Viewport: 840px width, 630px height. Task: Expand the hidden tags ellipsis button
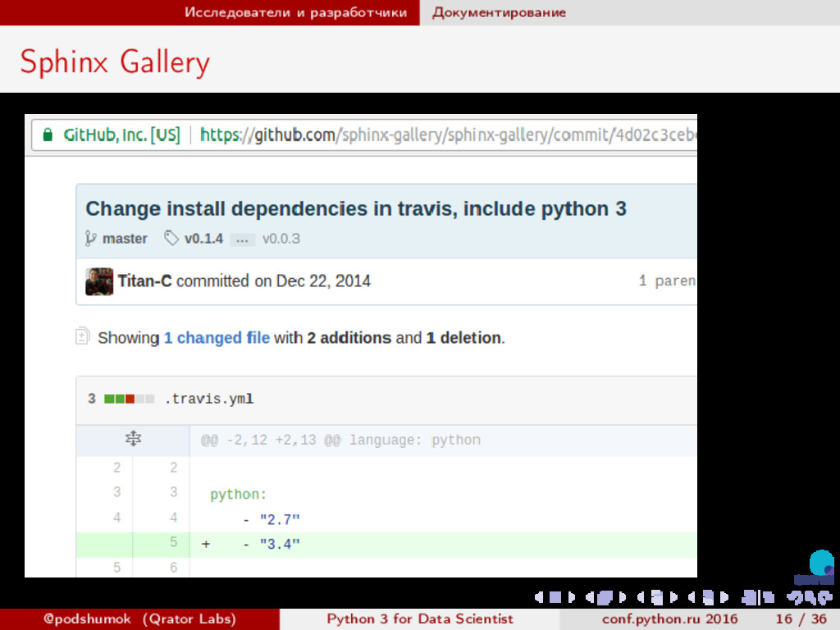click(242, 240)
